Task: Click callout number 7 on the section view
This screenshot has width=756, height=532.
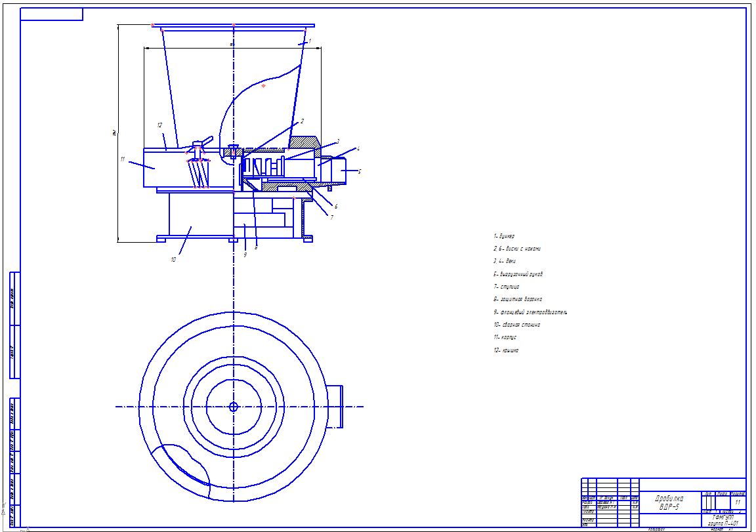Action: (x=331, y=217)
